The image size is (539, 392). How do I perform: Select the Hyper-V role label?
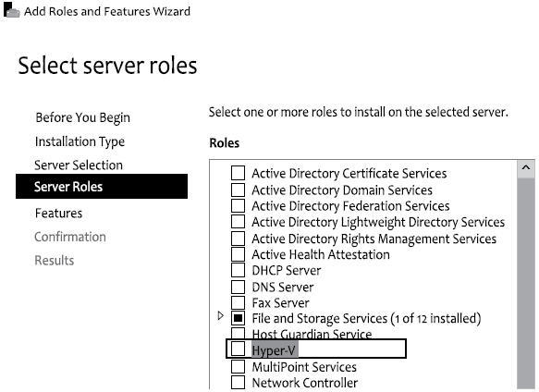pyautogui.click(x=274, y=350)
